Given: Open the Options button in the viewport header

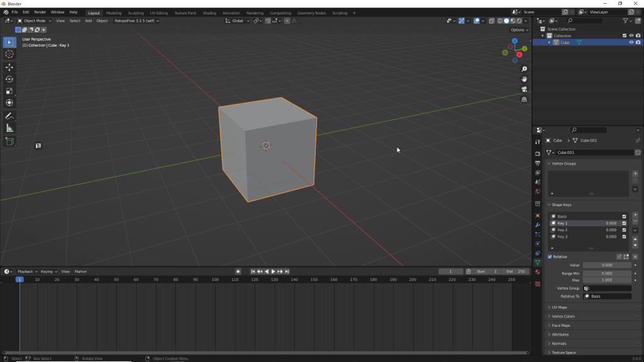Looking at the screenshot, I should click(517, 30).
